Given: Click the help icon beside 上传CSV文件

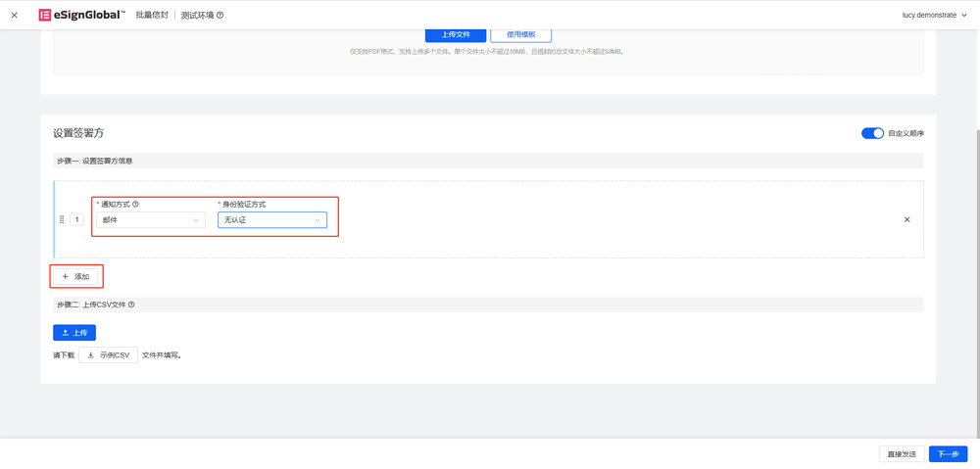Looking at the screenshot, I should pos(131,305).
